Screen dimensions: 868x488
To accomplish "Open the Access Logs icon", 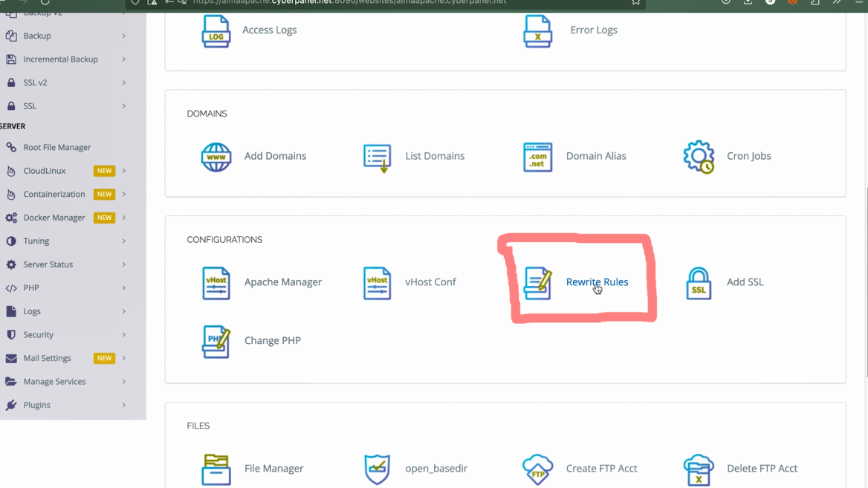I will pyautogui.click(x=216, y=31).
